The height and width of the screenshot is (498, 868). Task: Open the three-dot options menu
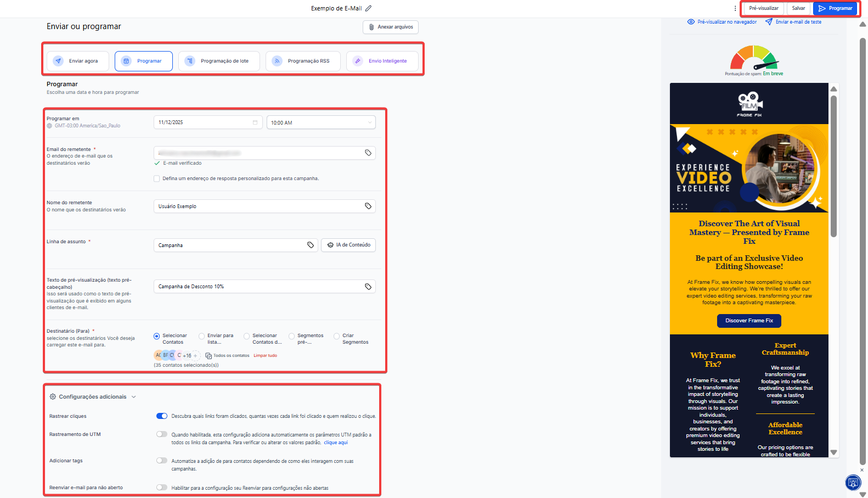tap(735, 8)
